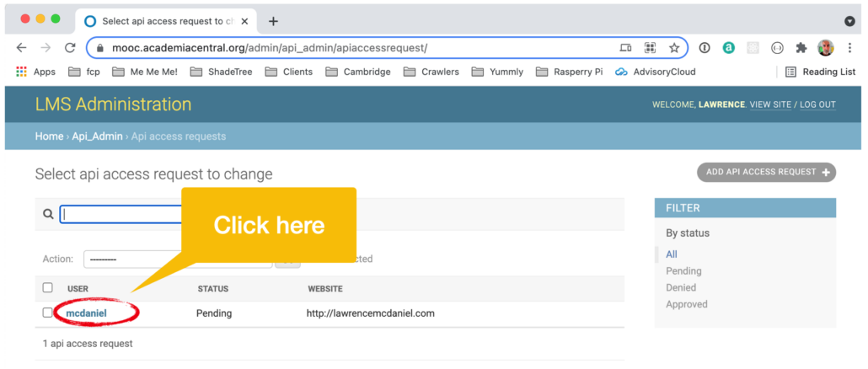Reload the page with refresh icon

[70, 48]
